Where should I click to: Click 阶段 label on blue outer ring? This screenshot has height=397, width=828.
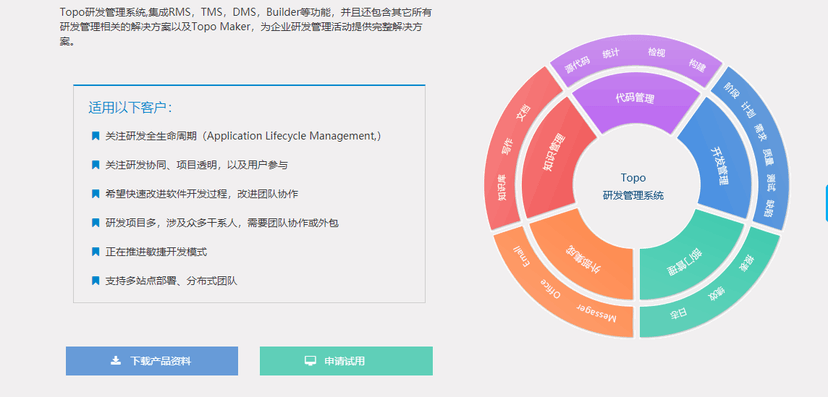(731, 90)
